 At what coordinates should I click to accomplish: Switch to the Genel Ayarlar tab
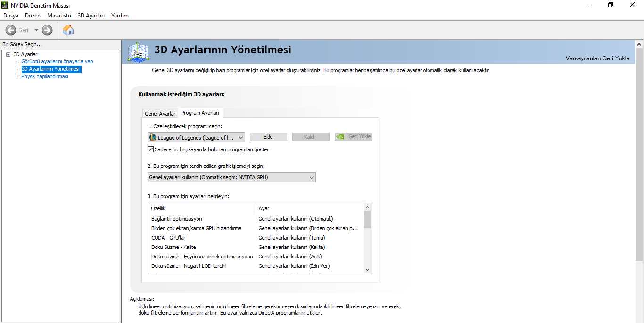(x=160, y=114)
